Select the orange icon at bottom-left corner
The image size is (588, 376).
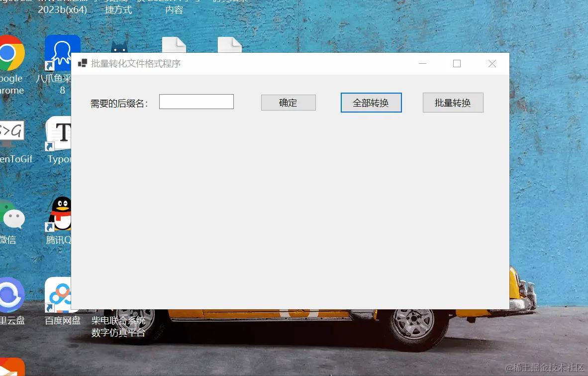pos(12,367)
